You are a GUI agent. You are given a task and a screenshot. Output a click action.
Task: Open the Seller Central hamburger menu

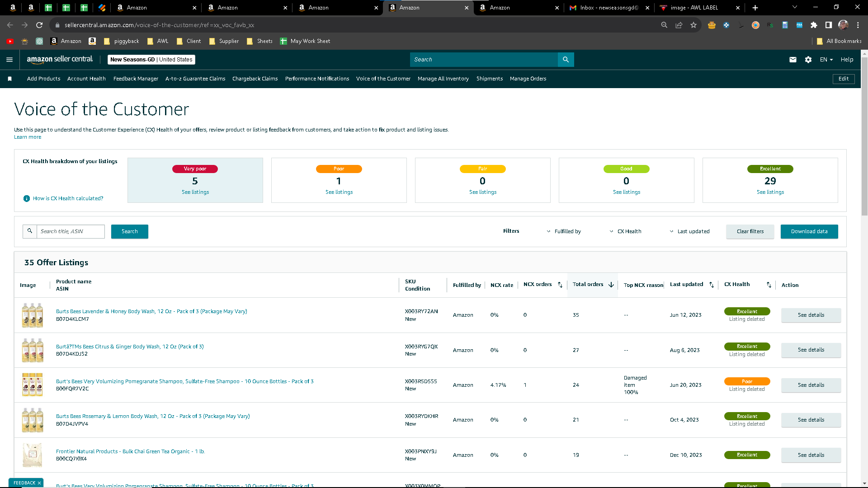point(9,60)
